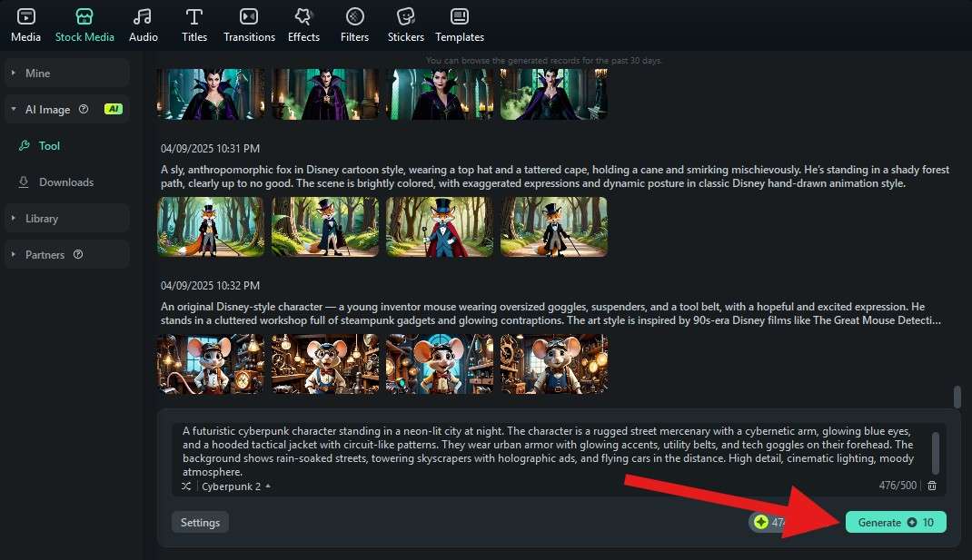The width and height of the screenshot is (972, 560).
Task: Select first inventor mouse thumbnail
Action: (x=211, y=364)
